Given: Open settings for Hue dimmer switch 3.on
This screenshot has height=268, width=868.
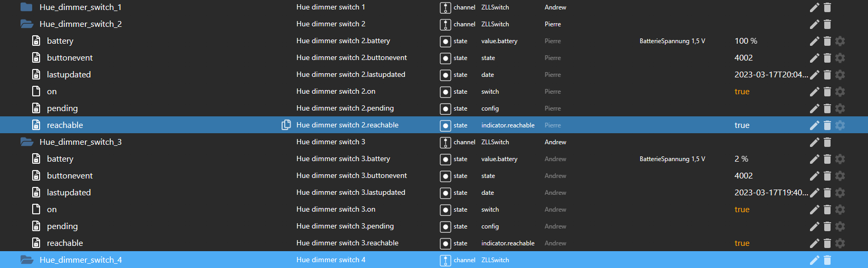Looking at the screenshot, I should 840,210.
